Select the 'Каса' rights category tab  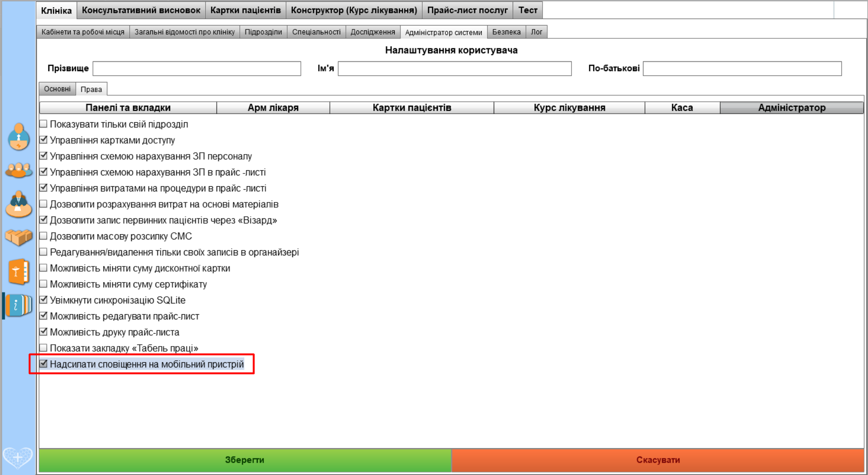tap(682, 108)
